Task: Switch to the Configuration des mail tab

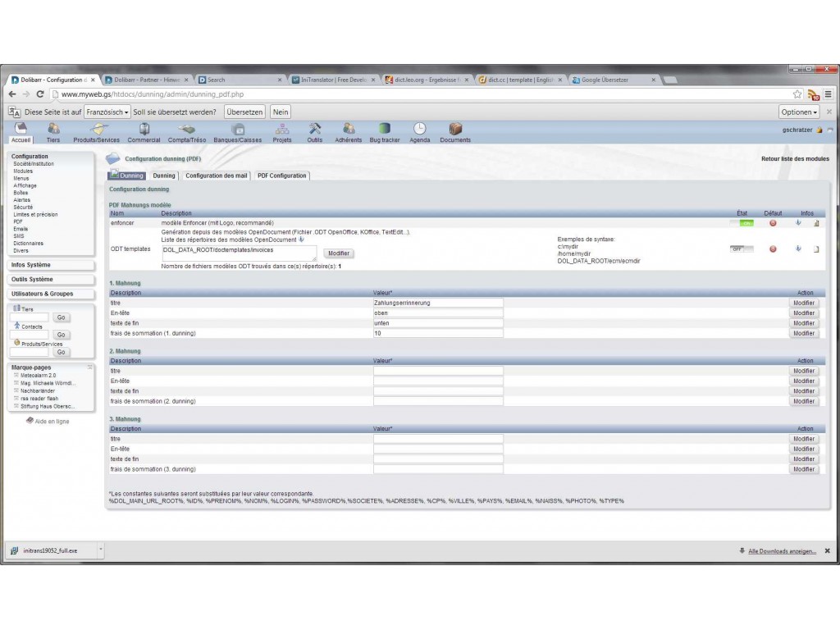Action: [217, 176]
